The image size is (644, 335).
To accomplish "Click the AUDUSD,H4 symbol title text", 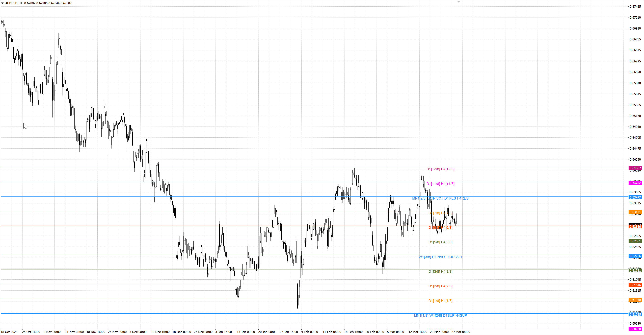I will 14,3.
